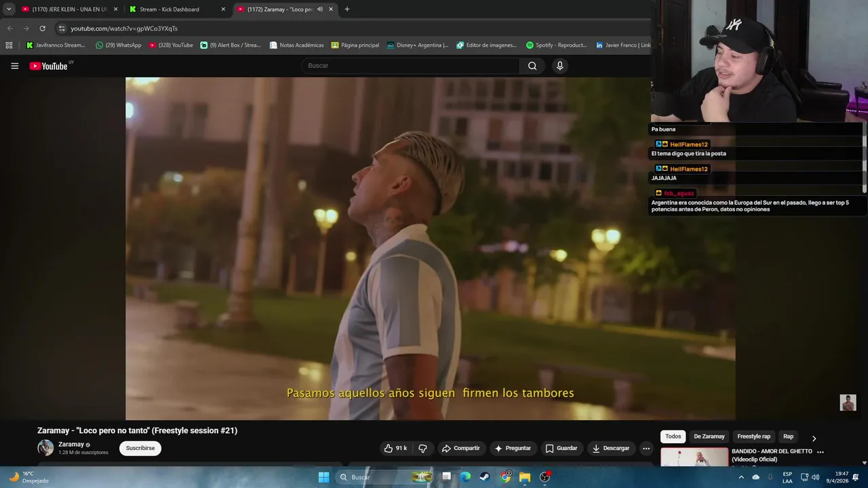Open the YouTube hamburger guide menu
Viewport: 868px width, 488px height.
point(14,66)
